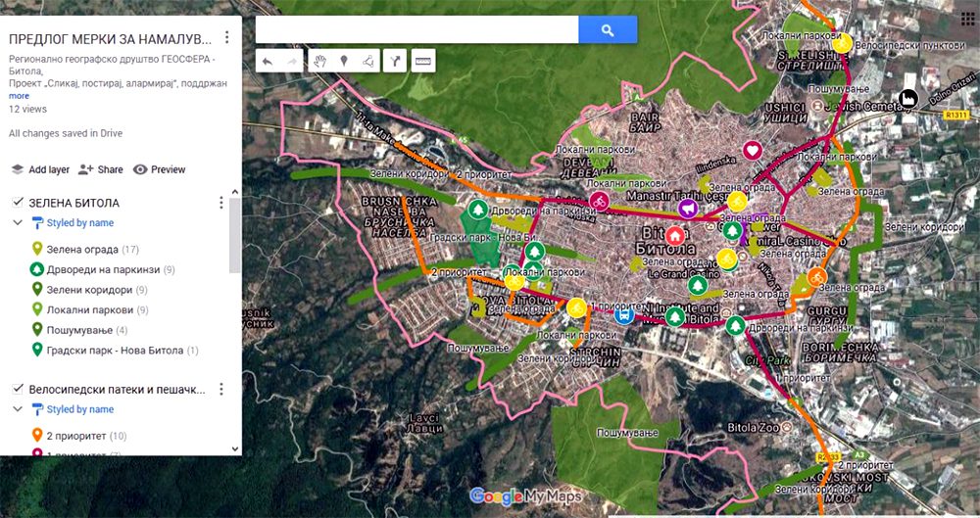Click the Share button

pyautogui.click(x=100, y=169)
